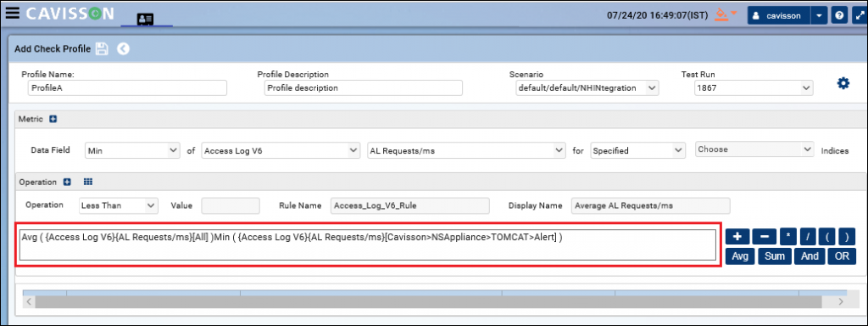
Task: Click the grid icon next to Operation
Action: pyautogui.click(x=87, y=182)
